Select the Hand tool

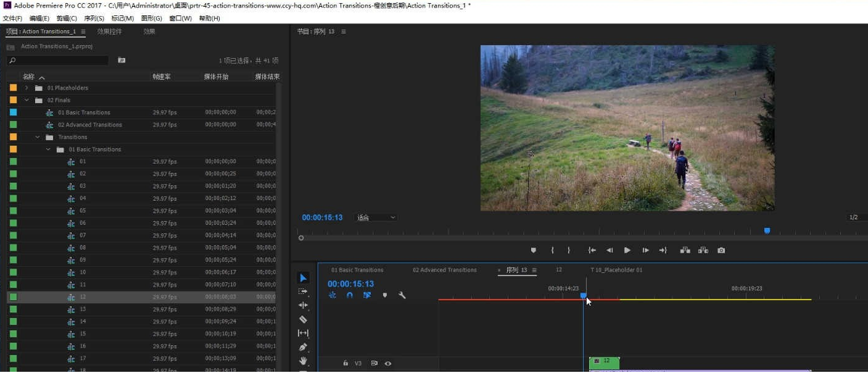pyautogui.click(x=303, y=361)
